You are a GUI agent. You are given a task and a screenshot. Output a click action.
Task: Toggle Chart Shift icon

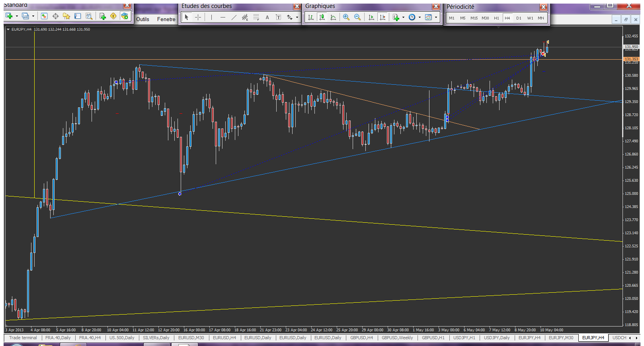click(x=382, y=17)
